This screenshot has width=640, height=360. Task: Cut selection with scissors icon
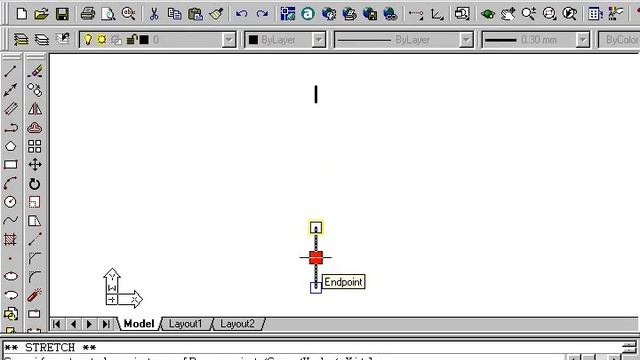[154, 14]
